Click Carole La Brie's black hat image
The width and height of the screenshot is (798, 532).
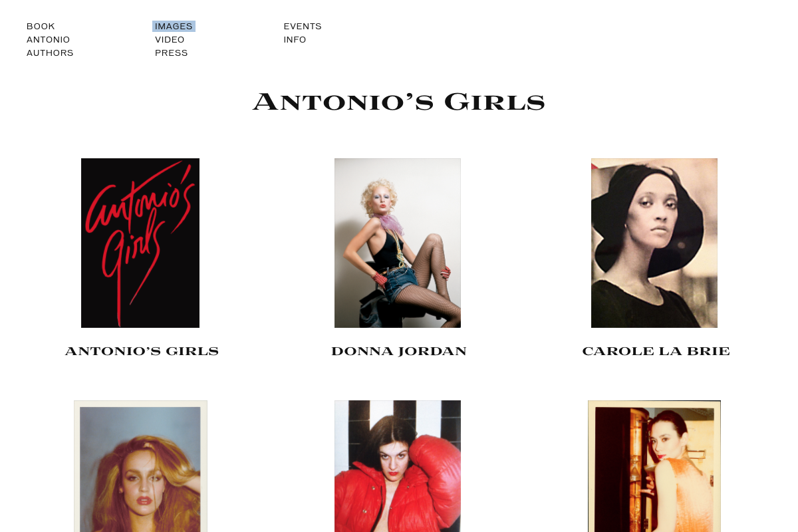tap(654, 243)
